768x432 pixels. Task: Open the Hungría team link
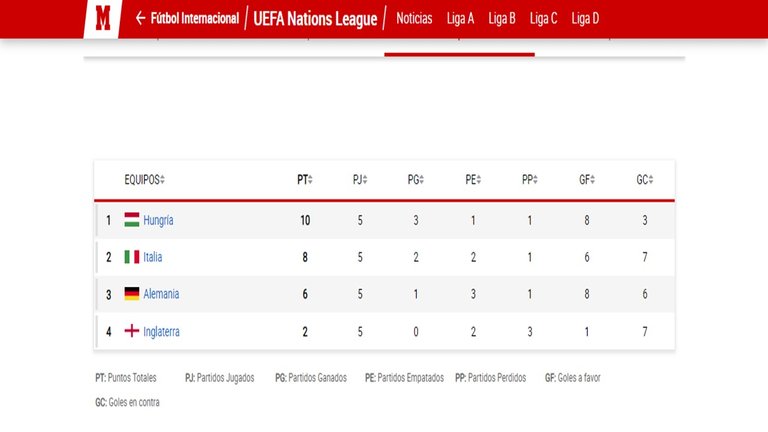click(x=158, y=220)
